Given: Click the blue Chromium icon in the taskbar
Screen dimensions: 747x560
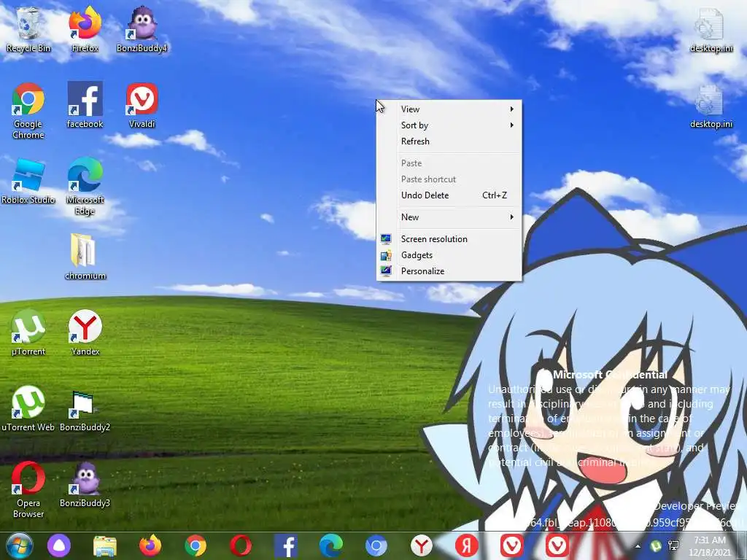Looking at the screenshot, I should pos(376,545).
